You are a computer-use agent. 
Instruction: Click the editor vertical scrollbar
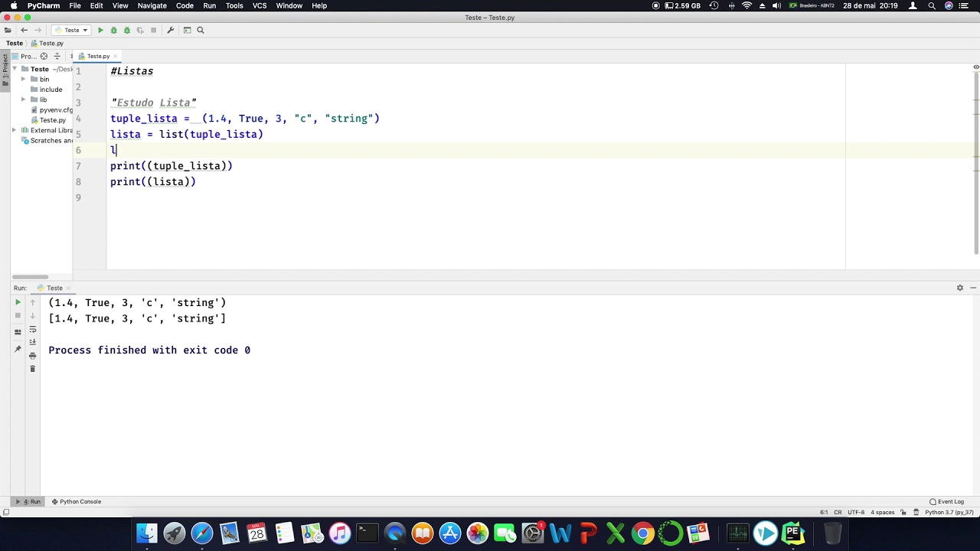[x=976, y=165]
